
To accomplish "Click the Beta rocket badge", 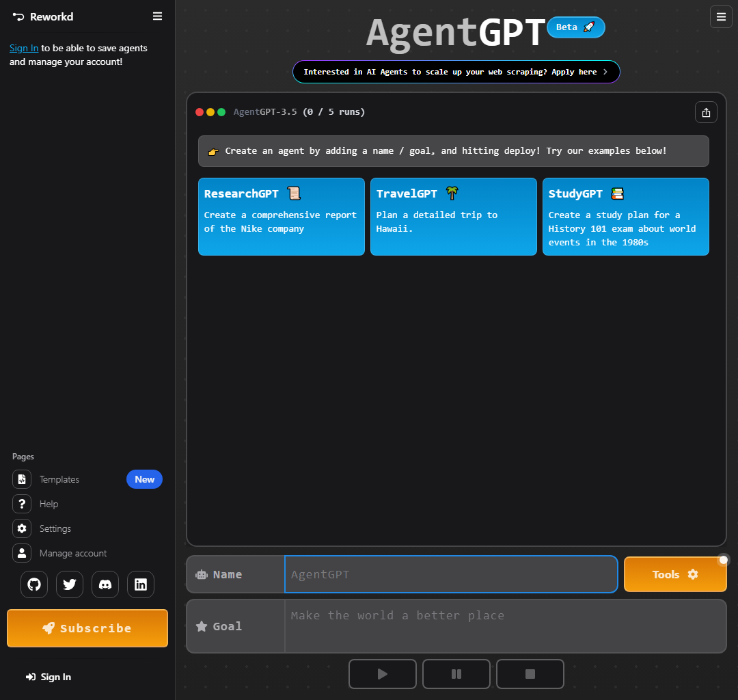I will pos(575,27).
